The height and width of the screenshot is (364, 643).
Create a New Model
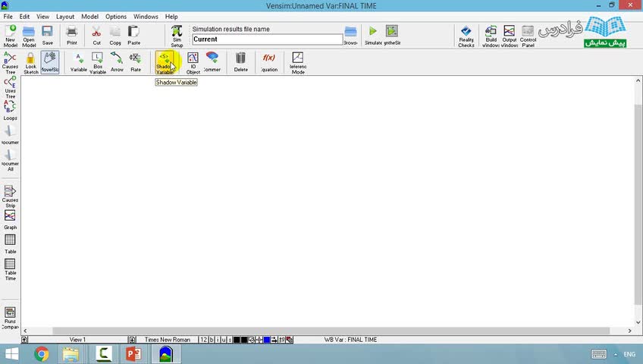(x=11, y=36)
